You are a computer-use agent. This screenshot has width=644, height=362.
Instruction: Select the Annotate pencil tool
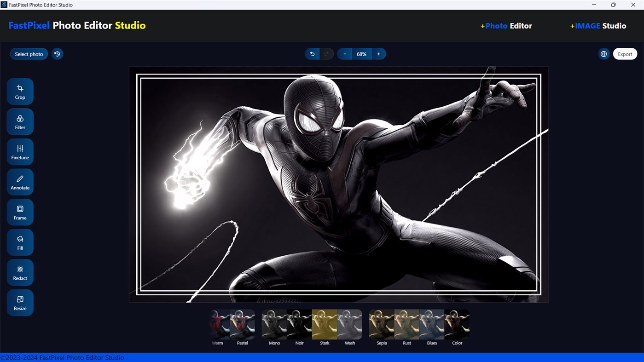(20, 182)
